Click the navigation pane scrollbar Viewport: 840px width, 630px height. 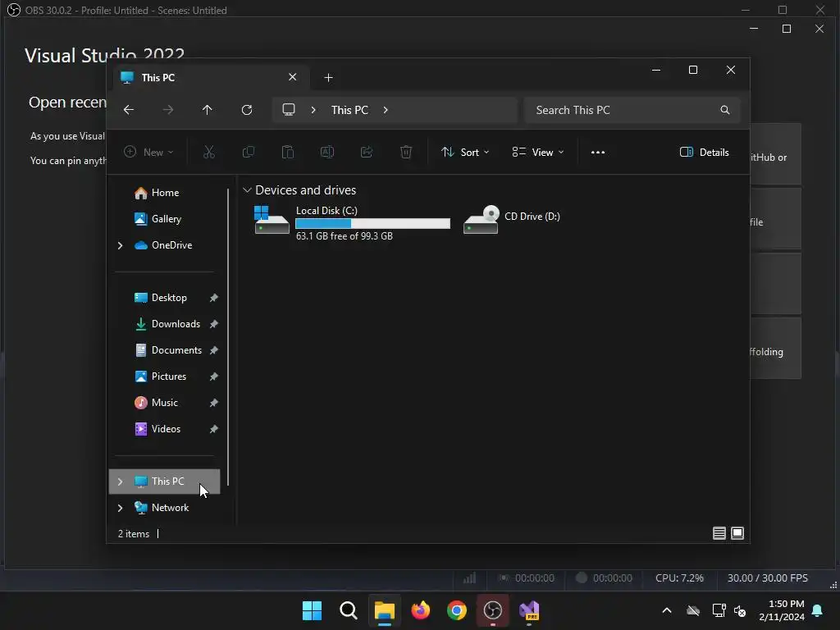(x=228, y=336)
